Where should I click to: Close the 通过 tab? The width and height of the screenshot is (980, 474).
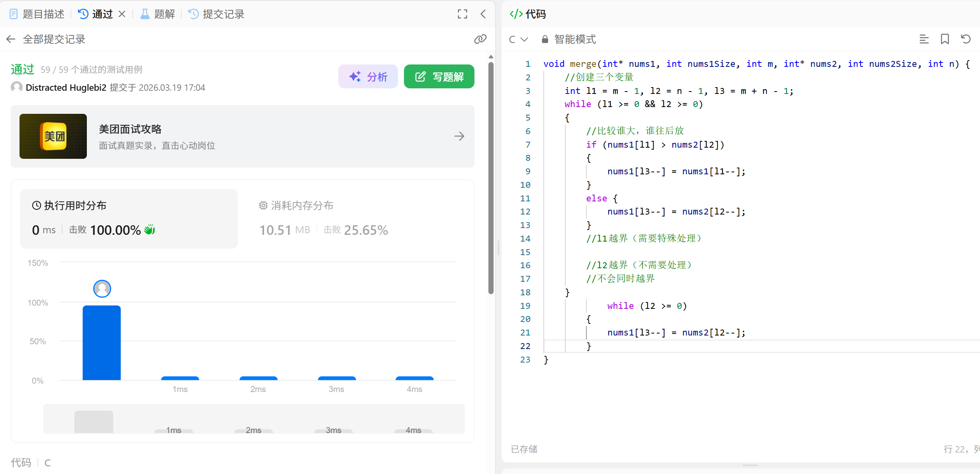122,14
